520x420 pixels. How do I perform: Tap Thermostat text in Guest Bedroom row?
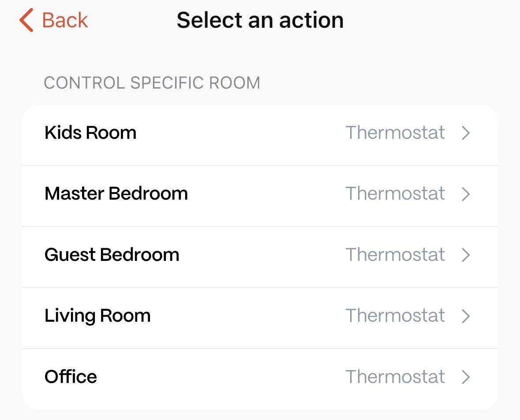coord(395,255)
